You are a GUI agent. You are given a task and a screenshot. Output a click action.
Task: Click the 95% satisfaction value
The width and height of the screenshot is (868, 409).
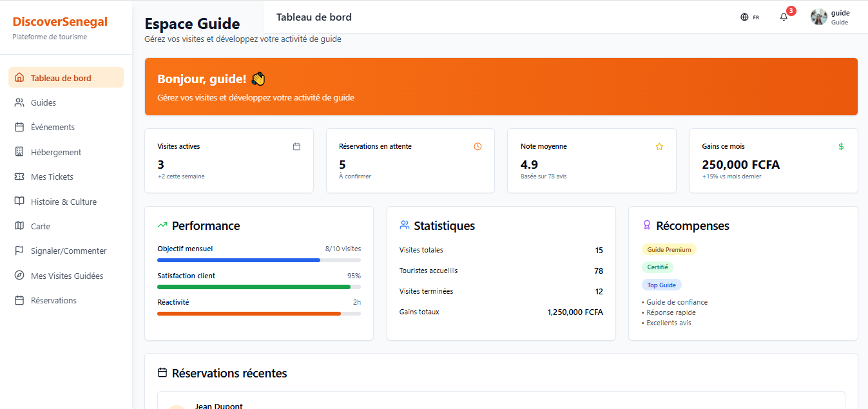click(354, 276)
